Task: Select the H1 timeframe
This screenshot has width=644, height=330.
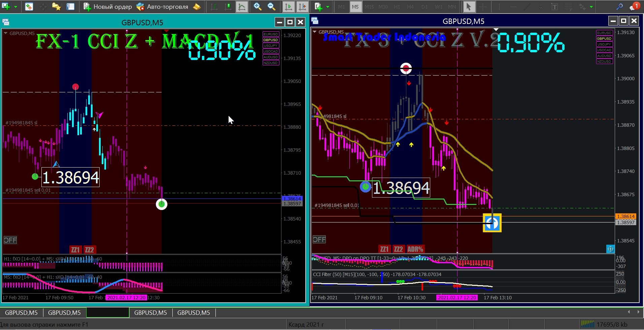Action: [397, 7]
